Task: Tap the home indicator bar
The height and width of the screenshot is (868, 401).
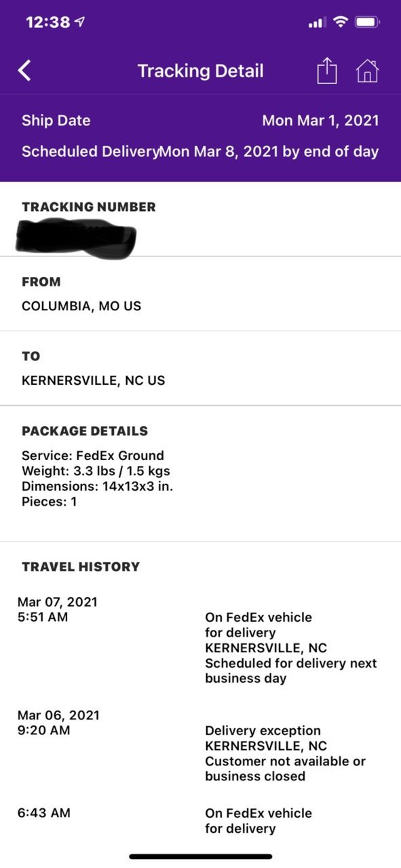Action: 200,856
